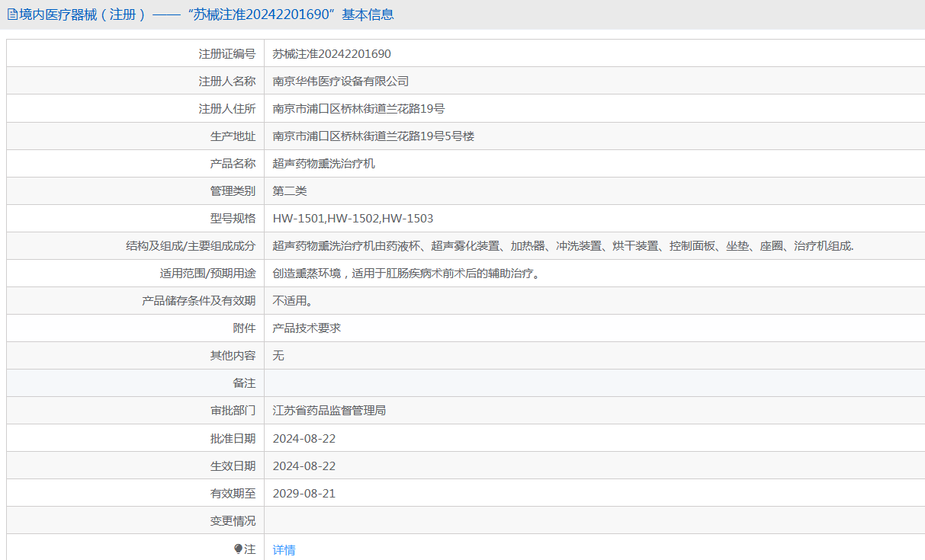Click the 生产地址 label
This screenshot has width=925, height=560.
click(233, 136)
